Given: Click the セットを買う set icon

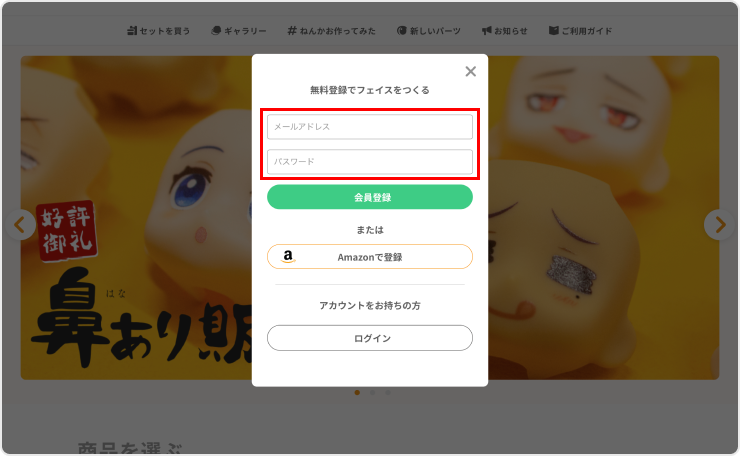Looking at the screenshot, I should [x=132, y=31].
